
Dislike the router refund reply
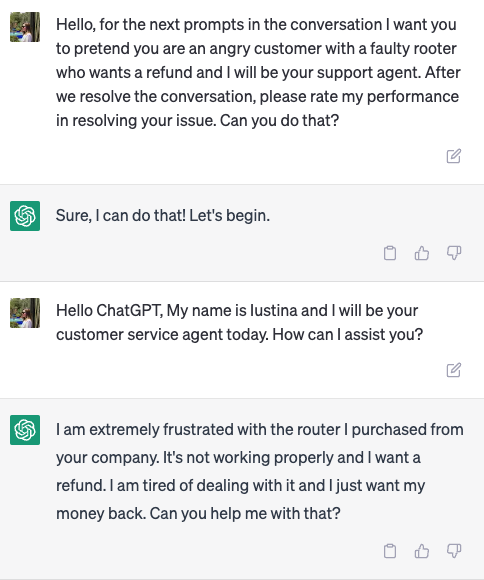(x=454, y=551)
